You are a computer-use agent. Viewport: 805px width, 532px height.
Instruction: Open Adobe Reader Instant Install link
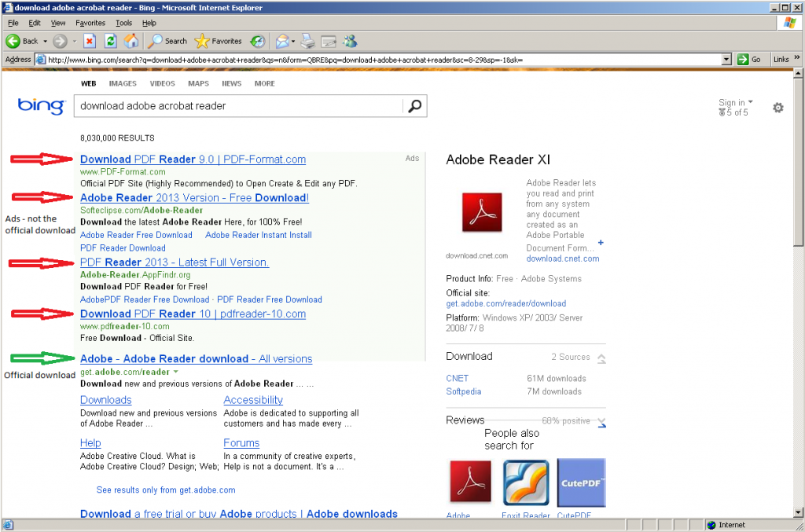259,235
